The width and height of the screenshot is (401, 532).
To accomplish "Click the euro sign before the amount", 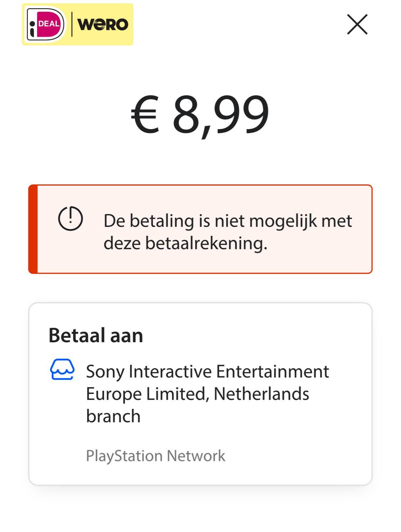I will [x=145, y=115].
